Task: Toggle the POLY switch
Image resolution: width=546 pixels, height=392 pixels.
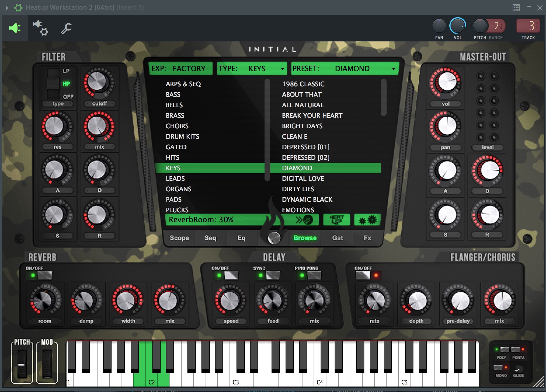Action: [504, 349]
